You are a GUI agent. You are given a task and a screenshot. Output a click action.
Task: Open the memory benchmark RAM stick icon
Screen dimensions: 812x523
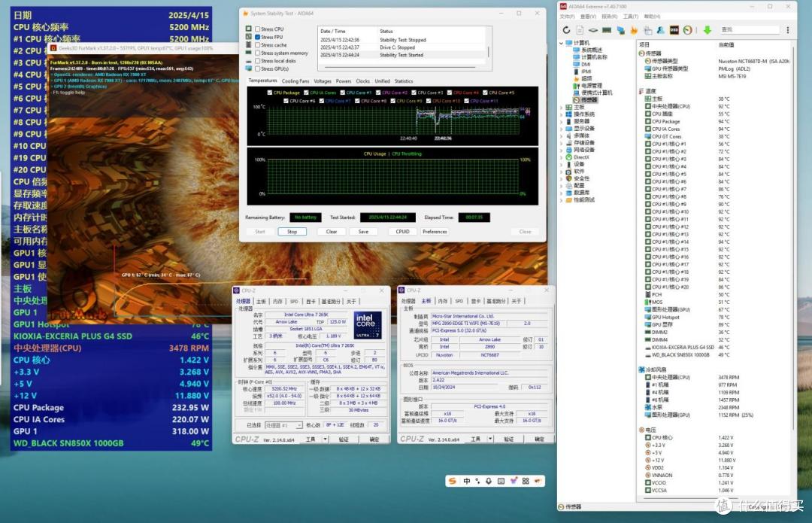pos(607,31)
